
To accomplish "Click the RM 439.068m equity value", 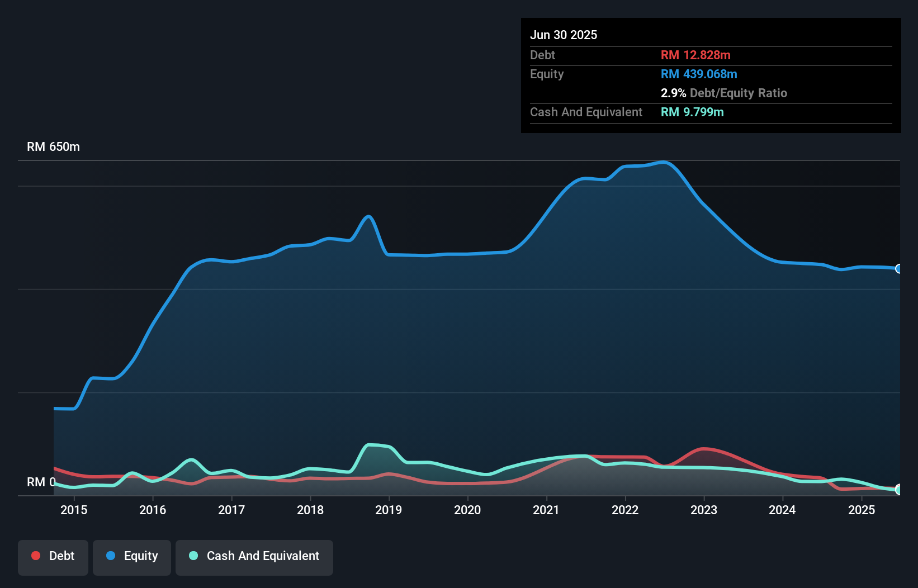I will click(699, 74).
